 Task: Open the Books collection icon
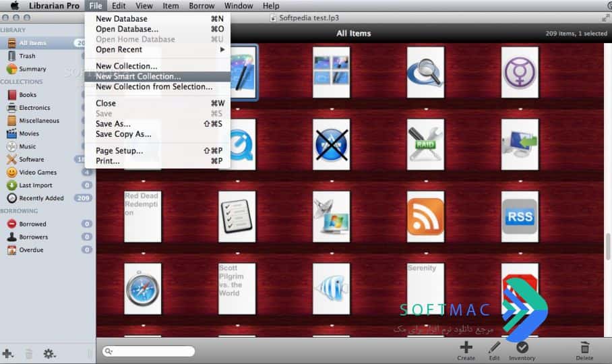[12, 95]
